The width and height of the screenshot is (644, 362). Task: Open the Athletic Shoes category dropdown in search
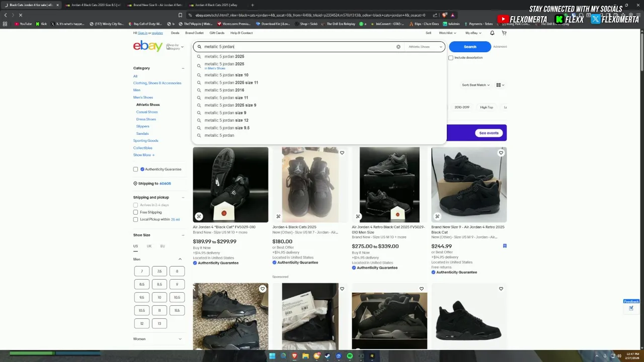click(425, 47)
